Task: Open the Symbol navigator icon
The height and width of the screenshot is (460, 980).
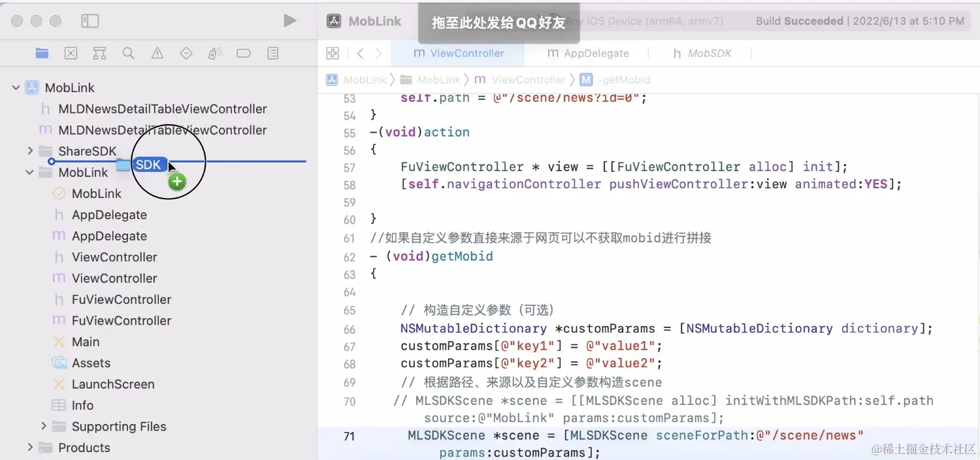Action: click(99, 54)
